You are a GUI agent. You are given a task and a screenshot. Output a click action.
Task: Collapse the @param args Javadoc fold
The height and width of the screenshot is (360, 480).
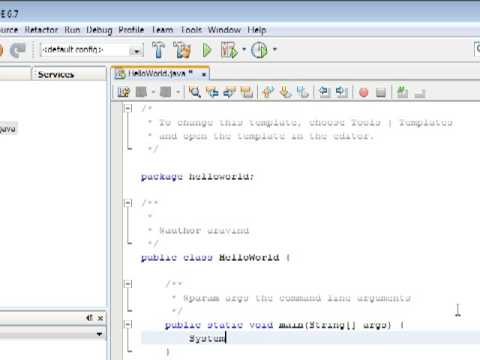(128, 284)
